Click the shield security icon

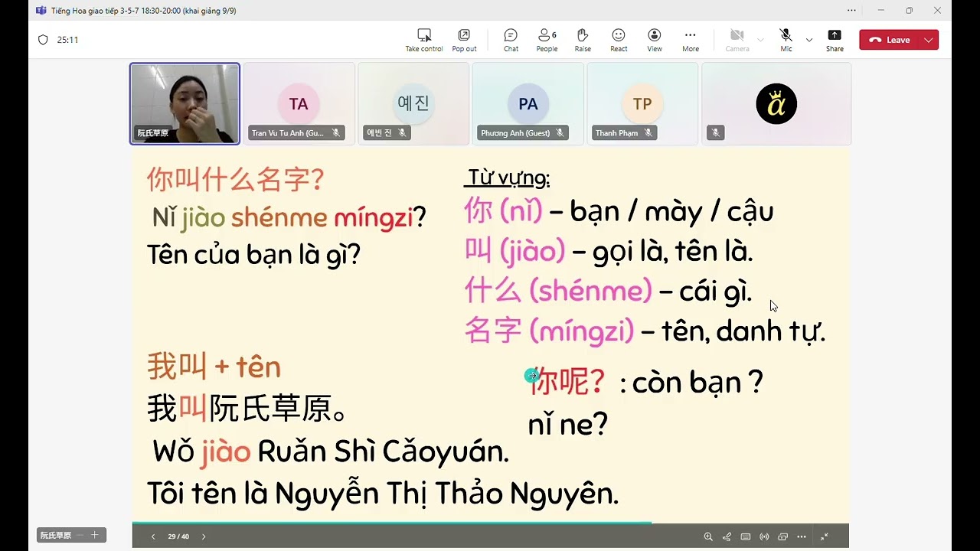pyautogui.click(x=43, y=40)
